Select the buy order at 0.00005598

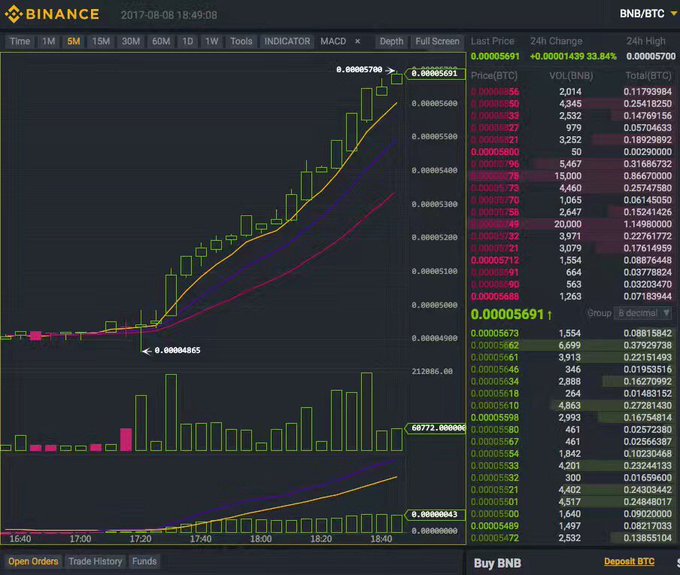tap(571, 418)
